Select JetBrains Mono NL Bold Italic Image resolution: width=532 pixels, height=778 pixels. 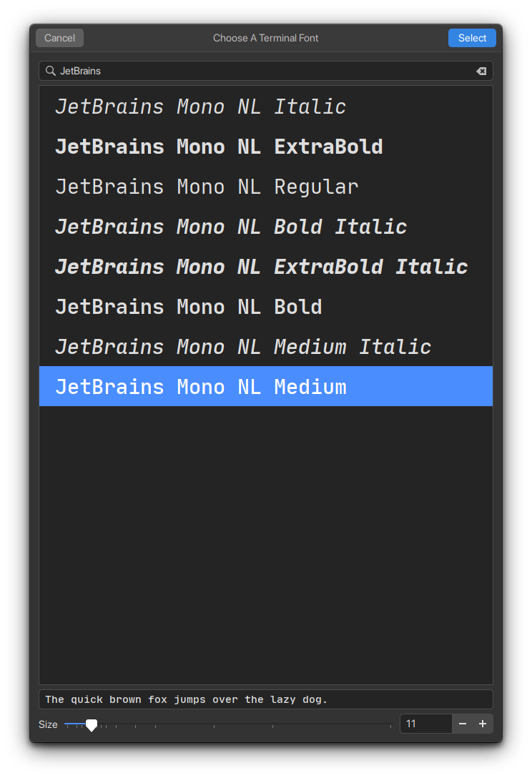coord(230,226)
